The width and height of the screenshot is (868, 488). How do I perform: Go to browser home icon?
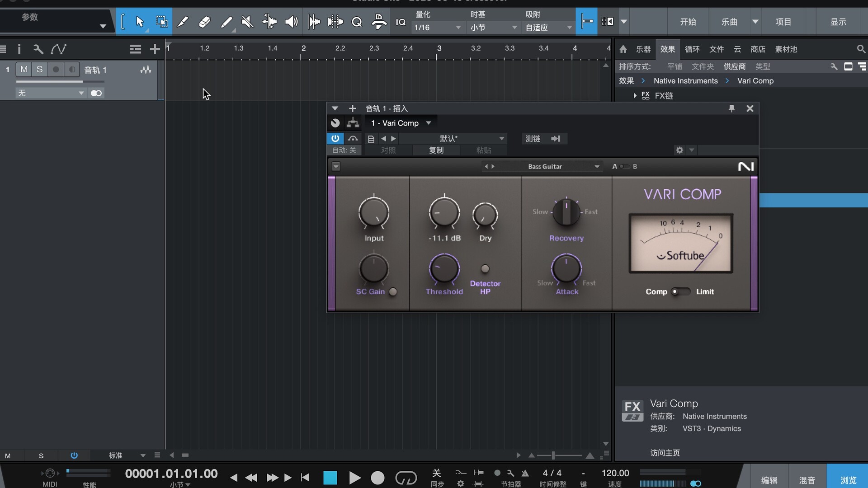pos(623,49)
